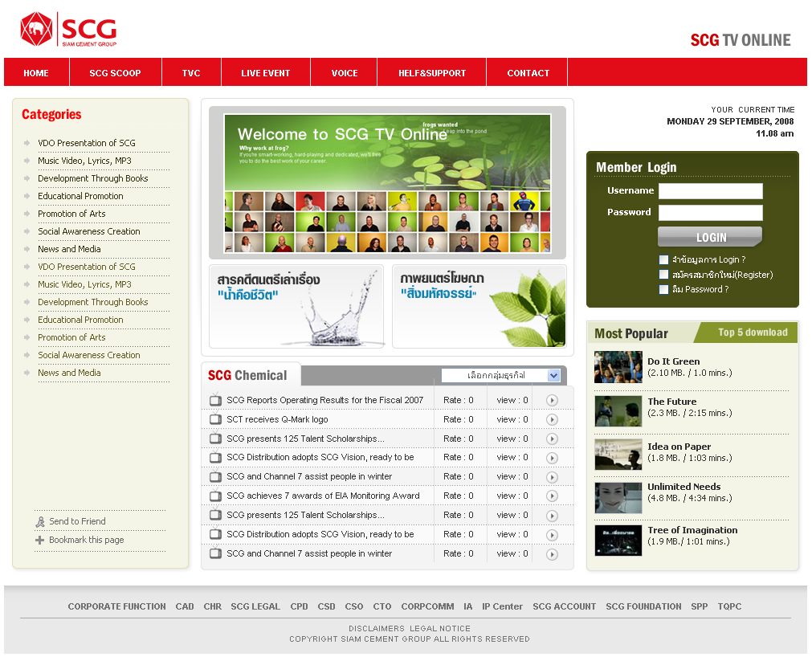
Task: Go to LIVE EVENT in navigation bar
Action: click(265, 73)
